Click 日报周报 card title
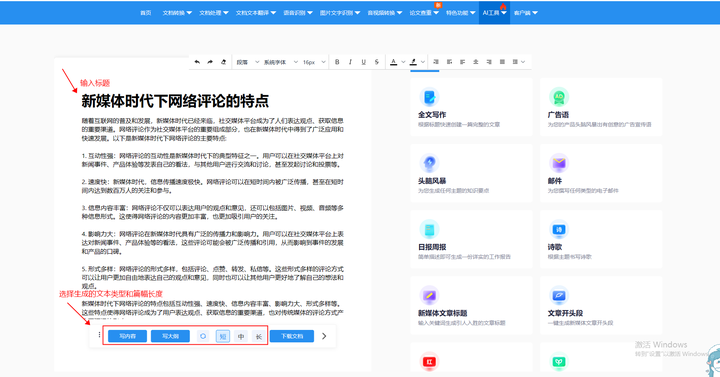 tap(432, 247)
